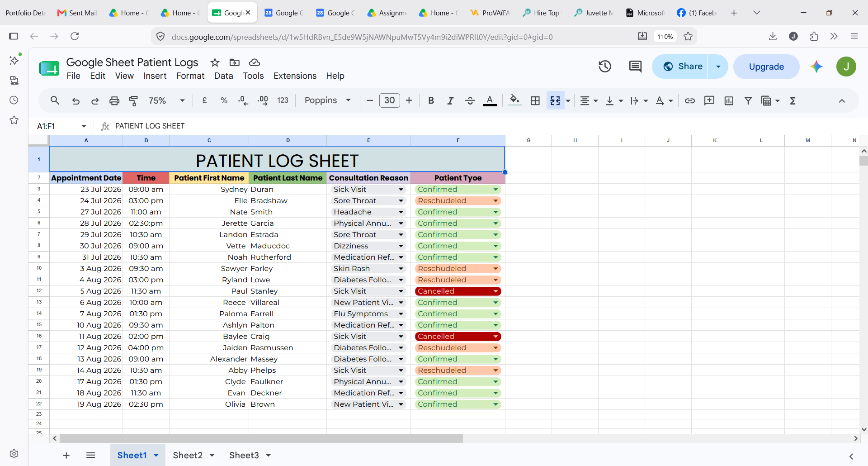Insert a link
The image size is (868, 466).
tap(689, 100)
